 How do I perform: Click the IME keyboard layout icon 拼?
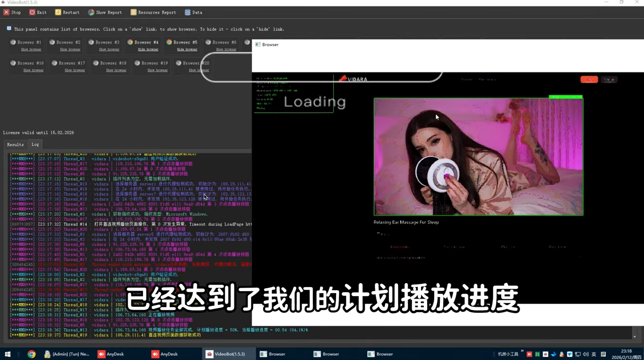pos(603,354)
